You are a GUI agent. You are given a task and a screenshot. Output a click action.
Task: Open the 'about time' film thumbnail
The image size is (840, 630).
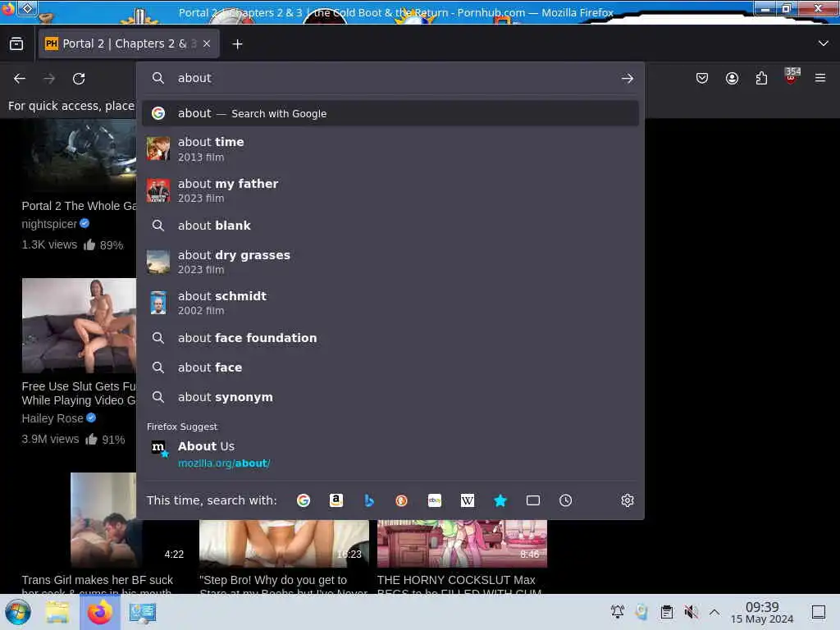[x=158, y=148]
